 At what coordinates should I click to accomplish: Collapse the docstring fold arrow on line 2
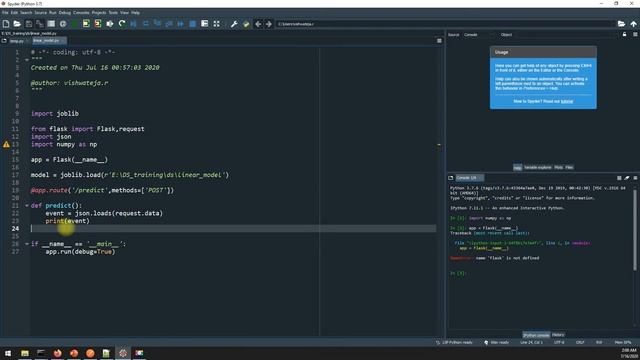tap(27, 60)
